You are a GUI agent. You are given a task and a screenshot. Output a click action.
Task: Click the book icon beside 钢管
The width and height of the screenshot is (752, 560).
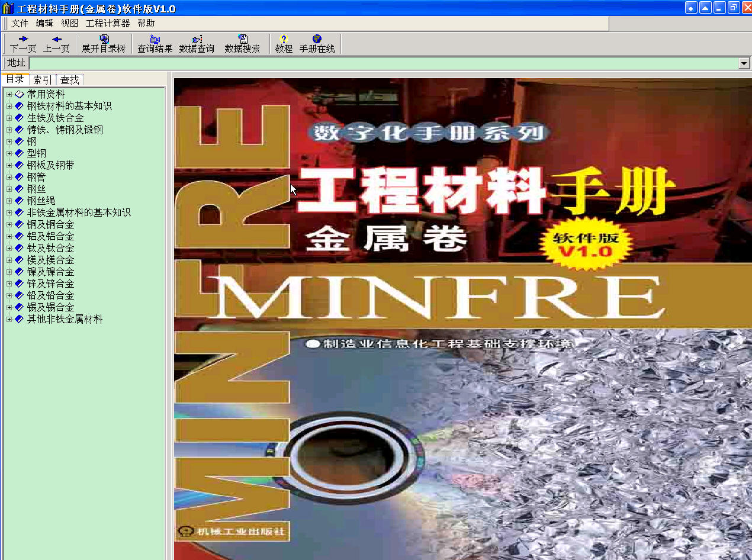[x=19, y=177]
